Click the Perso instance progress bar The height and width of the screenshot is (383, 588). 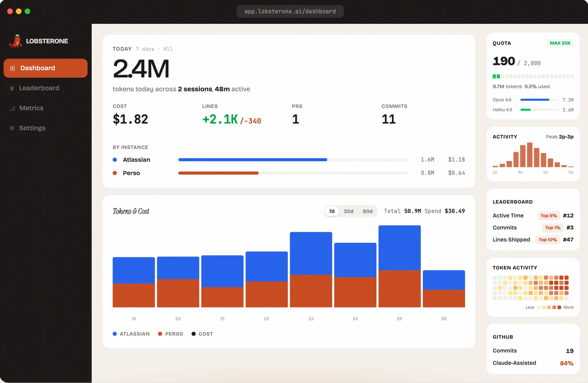pos(293,173)
